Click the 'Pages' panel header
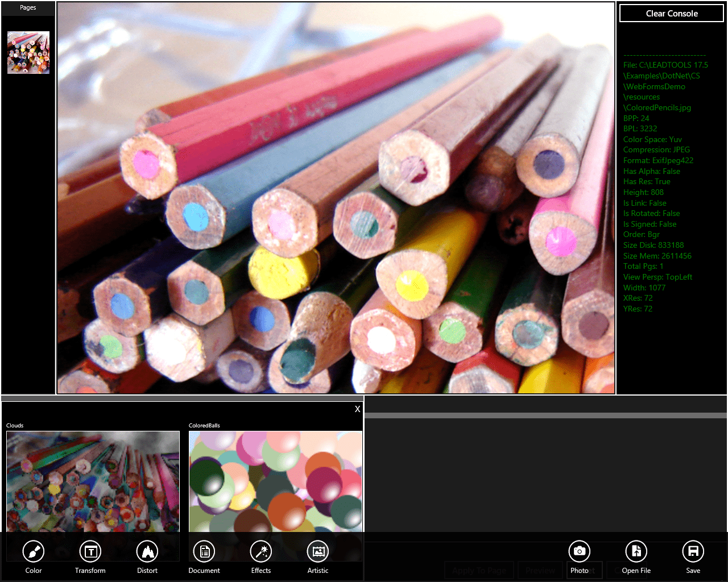This screenshot has width=728, height=582. [x=28, y=7]
